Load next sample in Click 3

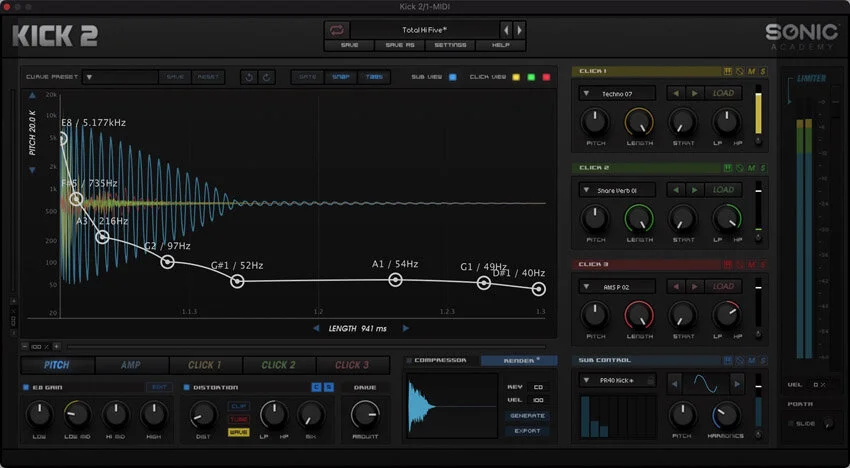(694, 286)
